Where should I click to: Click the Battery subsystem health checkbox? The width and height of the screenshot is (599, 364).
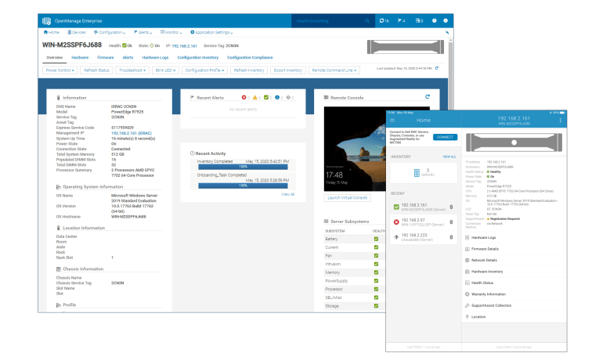377,239
